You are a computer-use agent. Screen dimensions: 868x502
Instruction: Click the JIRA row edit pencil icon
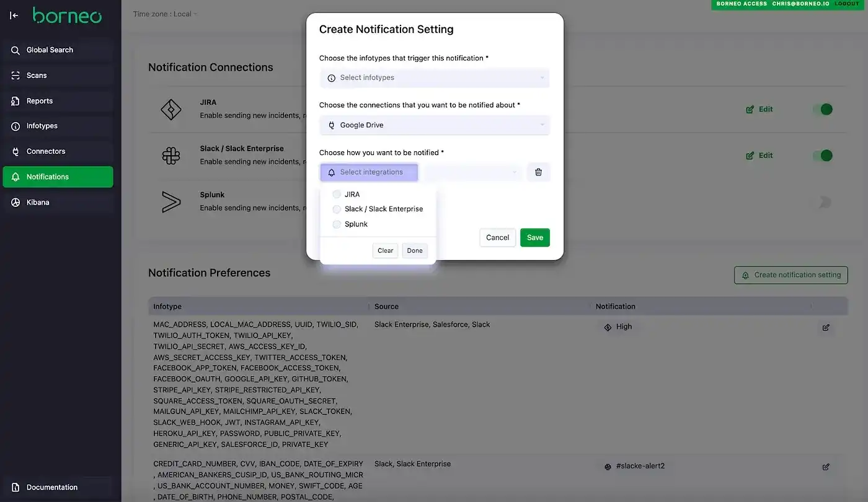click(x=750, y=110)
